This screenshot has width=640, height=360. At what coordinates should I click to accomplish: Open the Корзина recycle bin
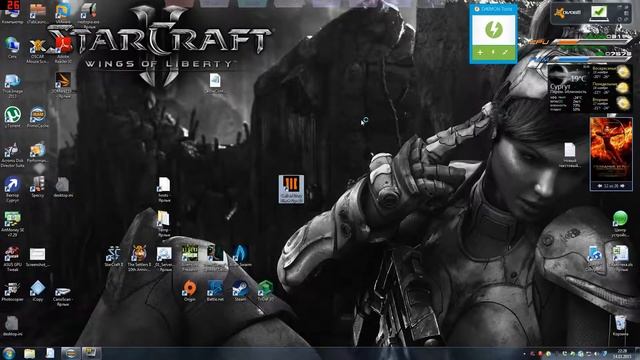pyautogui.click(x=620, y=325)
